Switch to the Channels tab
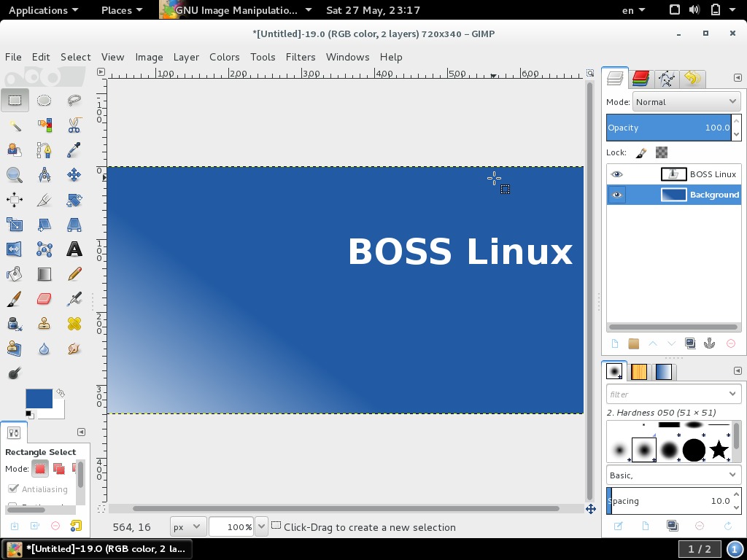 click(640, 79)
